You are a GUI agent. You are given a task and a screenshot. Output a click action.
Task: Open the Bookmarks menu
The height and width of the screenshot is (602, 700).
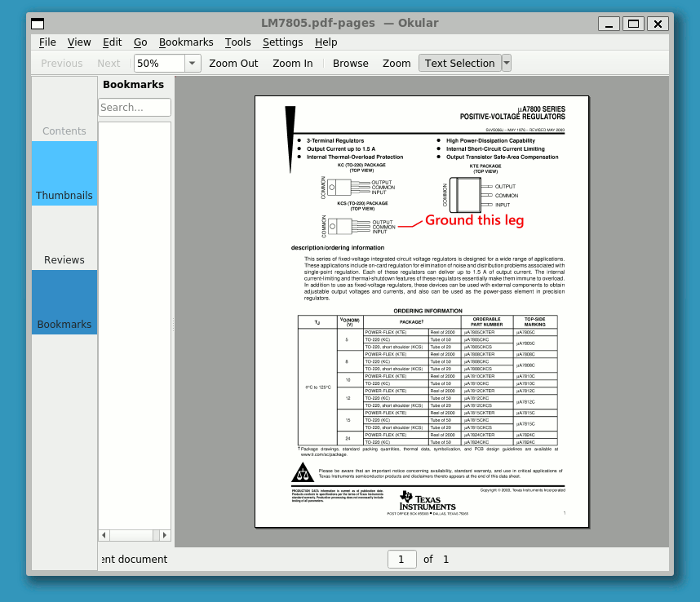[x=186, y=42]
